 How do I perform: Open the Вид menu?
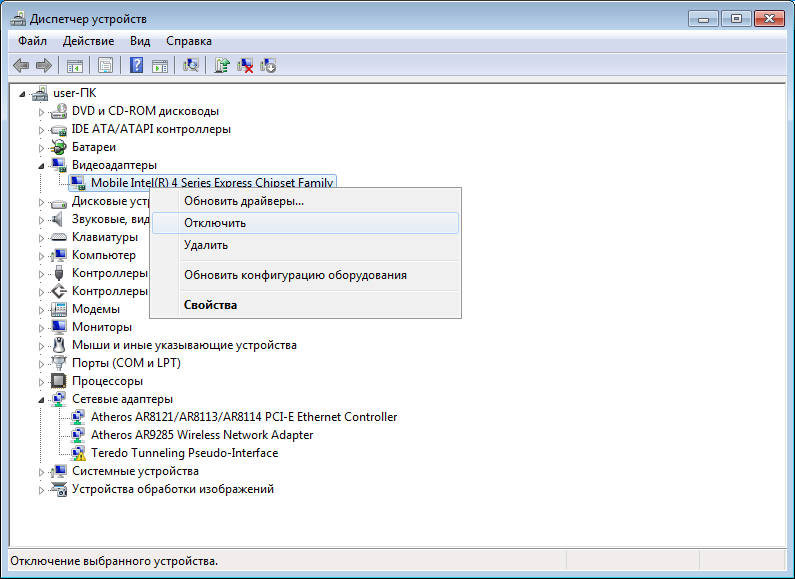click(x=140, y=41)
